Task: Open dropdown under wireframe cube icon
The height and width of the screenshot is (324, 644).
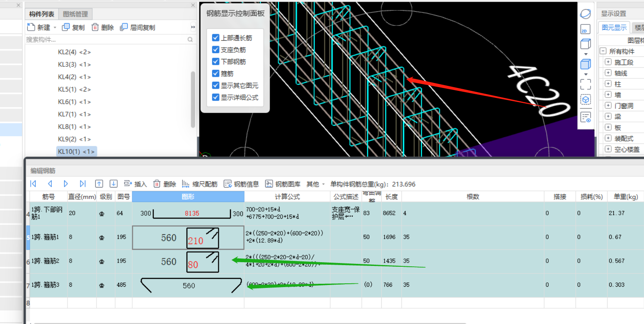Action: 586,54
